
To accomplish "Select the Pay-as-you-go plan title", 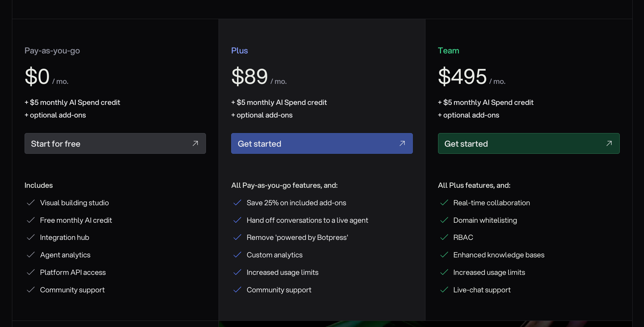I will 52,51.
